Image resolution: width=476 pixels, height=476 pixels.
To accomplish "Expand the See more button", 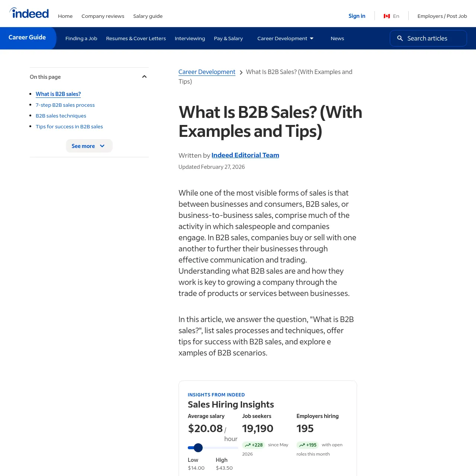I will pos(89,146).
